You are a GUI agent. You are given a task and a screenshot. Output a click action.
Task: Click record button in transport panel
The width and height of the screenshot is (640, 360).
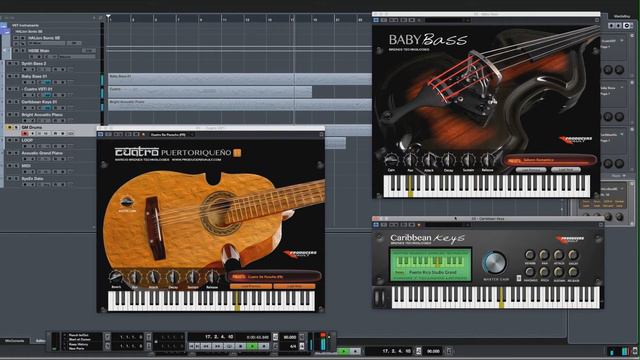tap(264, 346)
